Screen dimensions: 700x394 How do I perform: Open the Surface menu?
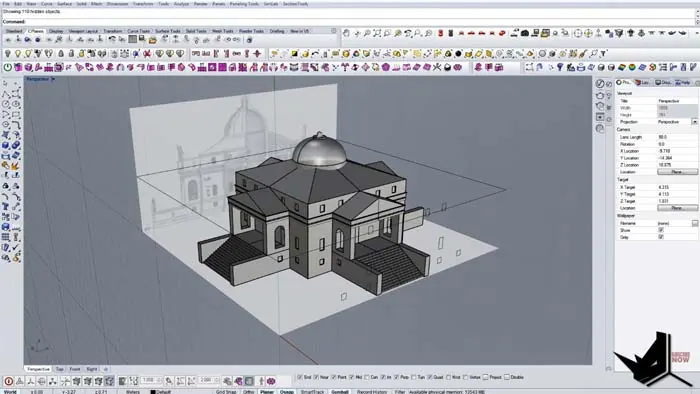click(64, 4)
